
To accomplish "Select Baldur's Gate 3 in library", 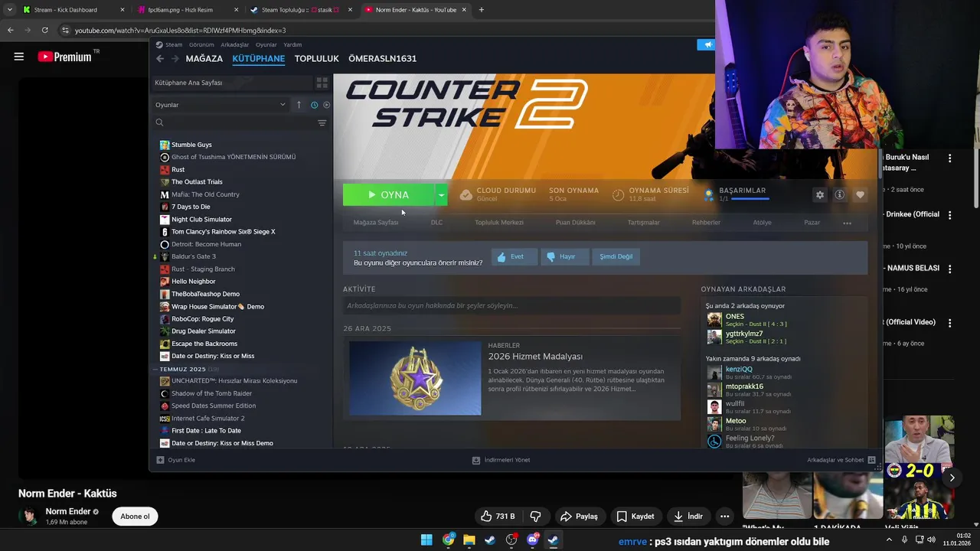I will (x=194, y=256).
